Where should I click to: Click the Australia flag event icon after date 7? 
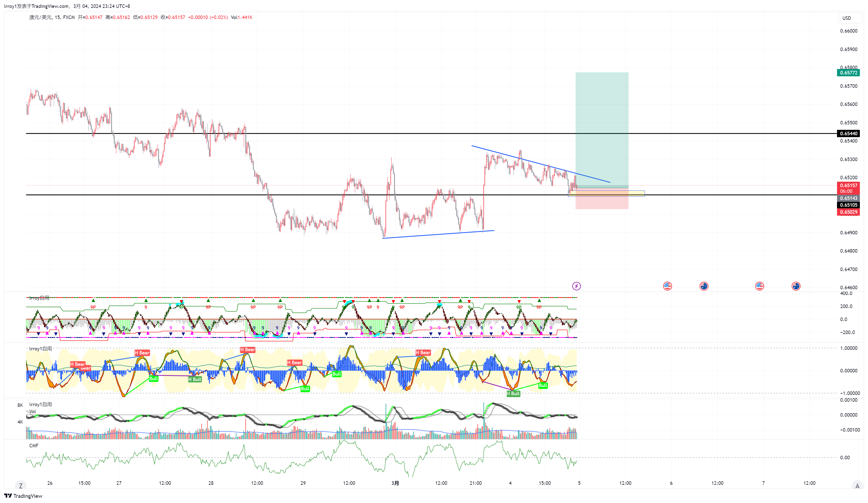click(796, 286)
